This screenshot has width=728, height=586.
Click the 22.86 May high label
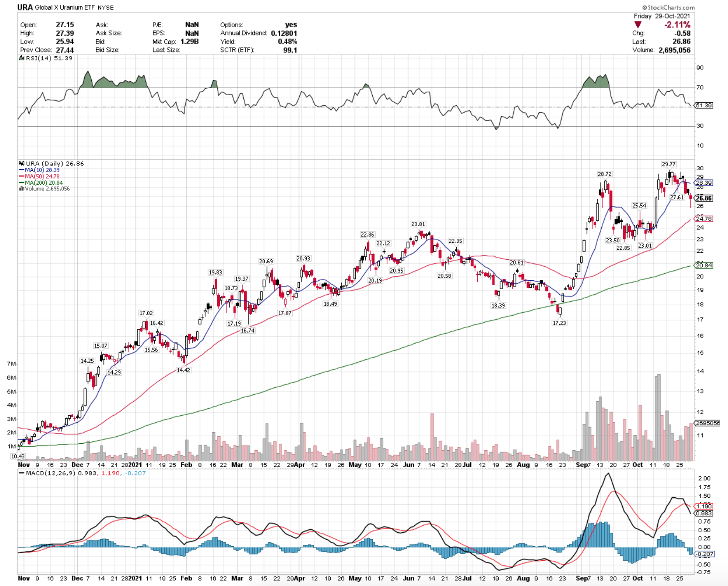367,234
